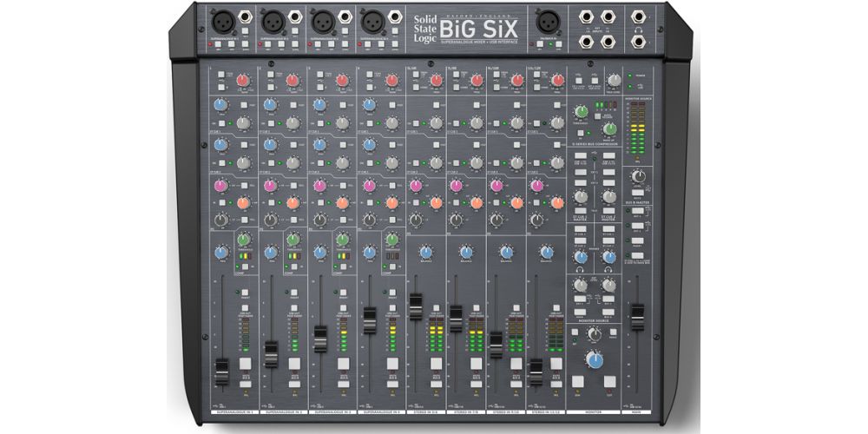This screenshot has height=434, width=868.
Task: Adjust channel 1 blue ST Cue 2 level knob
Action: click(x=220, y=144)
